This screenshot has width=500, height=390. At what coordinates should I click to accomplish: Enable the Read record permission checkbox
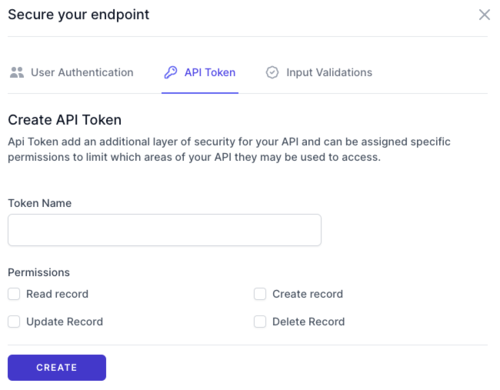point(14,294)
